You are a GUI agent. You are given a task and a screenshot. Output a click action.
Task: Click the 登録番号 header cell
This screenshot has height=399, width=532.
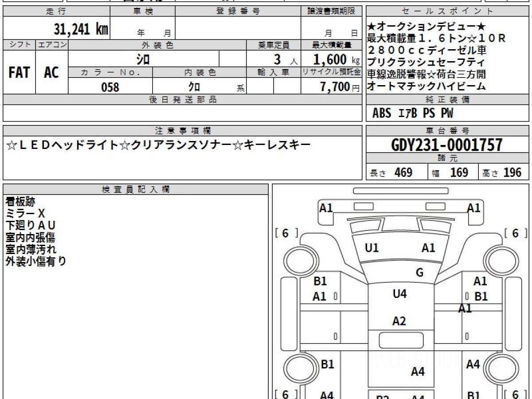(238, 12)
